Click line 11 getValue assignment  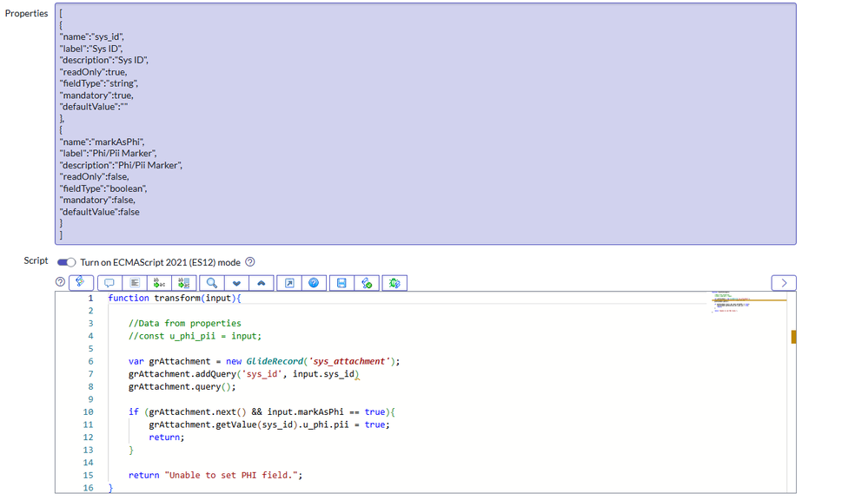click(269, 424)
